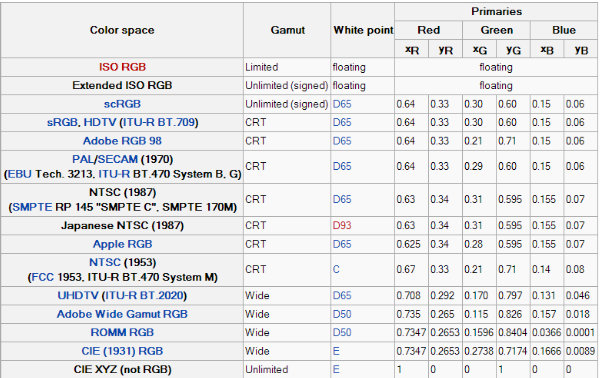Image resolution: width=600 pixels, height=378 pixels.
Task: Click the 0.018 value cell
Action: point(581,314)
